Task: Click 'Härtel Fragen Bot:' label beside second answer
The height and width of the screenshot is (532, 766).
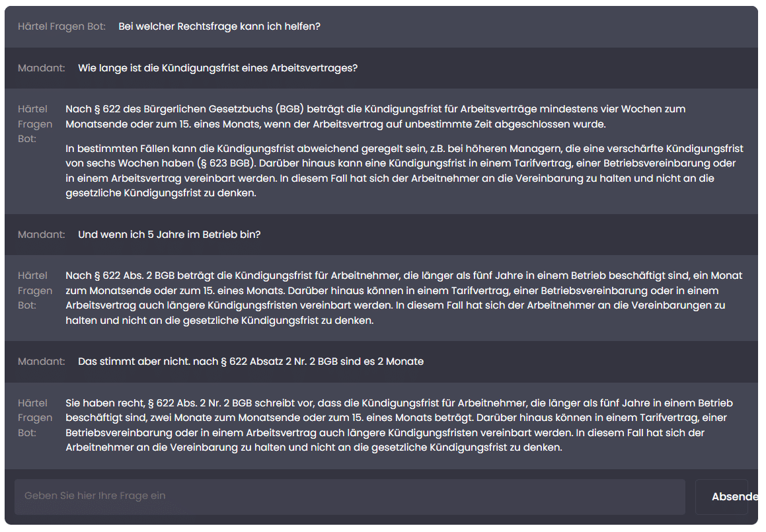Action: pyautogui.click(x=35, y=124)
